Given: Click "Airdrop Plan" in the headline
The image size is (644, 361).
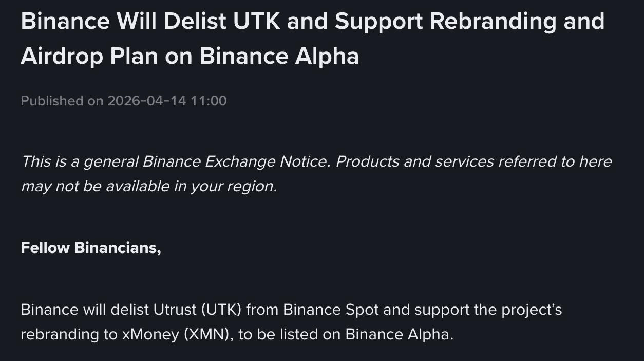Looking at the screenshot, I should coord(89,56).
